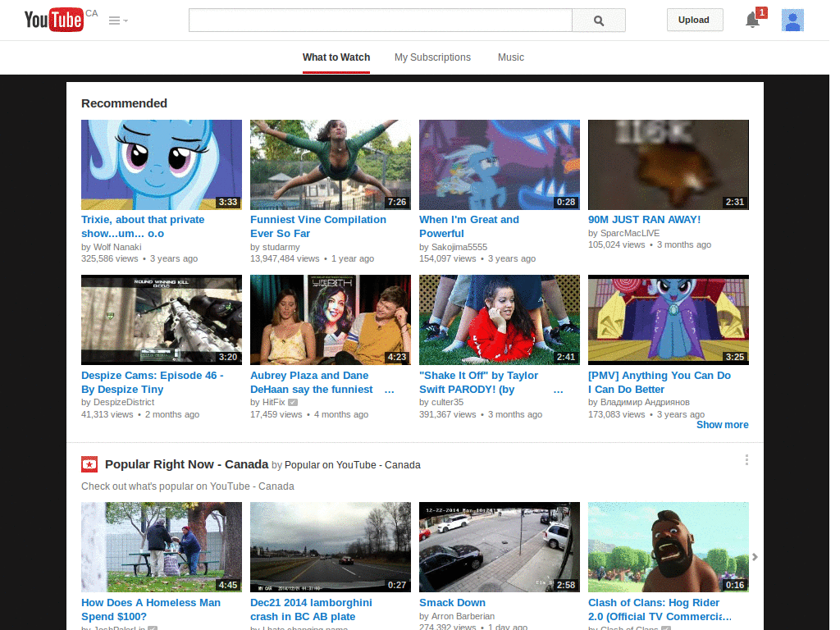
Task: Focus the search input field
Action: 381,21
